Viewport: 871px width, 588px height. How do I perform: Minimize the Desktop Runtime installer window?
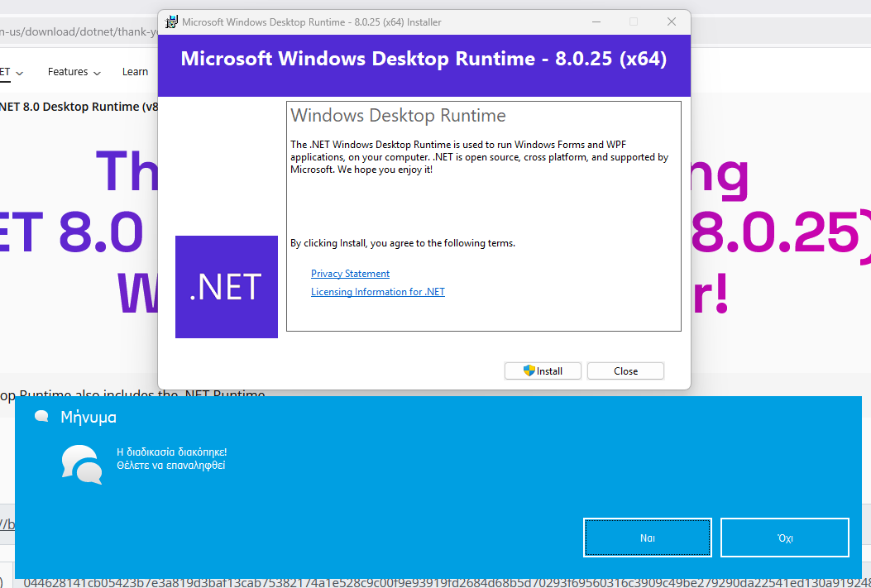(596, 22)
